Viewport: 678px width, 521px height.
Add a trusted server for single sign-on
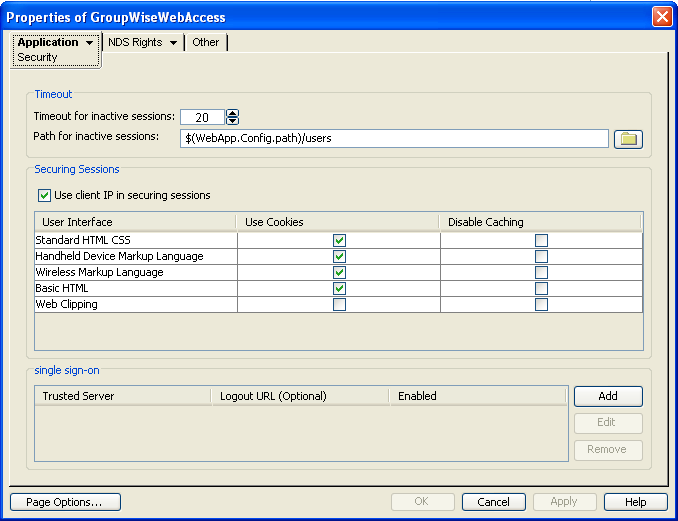pyautogui.click(x=608, y=396)
